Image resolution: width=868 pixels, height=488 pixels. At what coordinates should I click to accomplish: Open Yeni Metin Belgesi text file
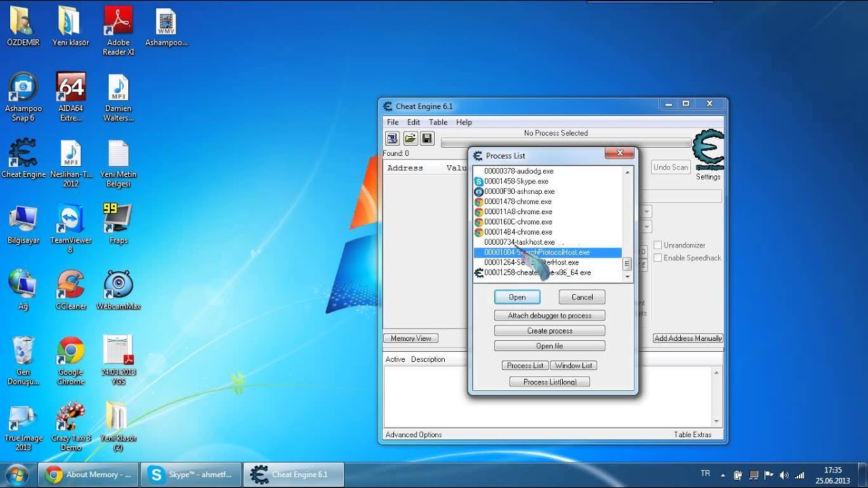(x=119, y=163)
